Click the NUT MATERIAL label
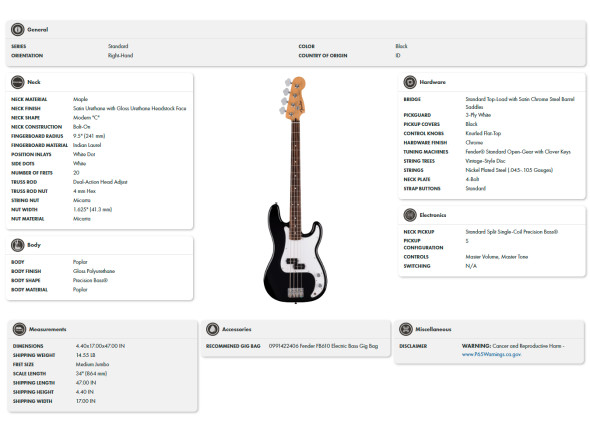Image resolution: width=590 pixels, height=434 pixels. (27, 219)
